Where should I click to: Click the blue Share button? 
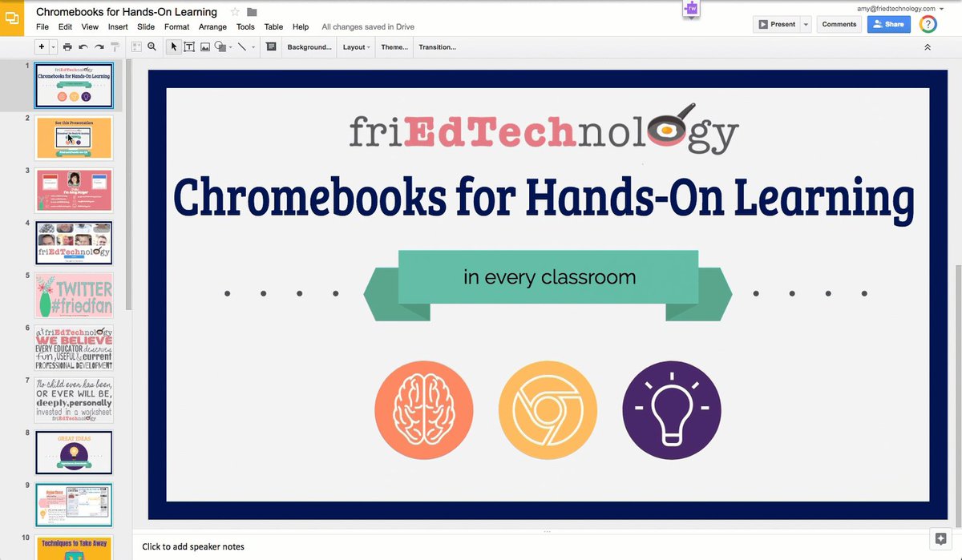point(889,24)
